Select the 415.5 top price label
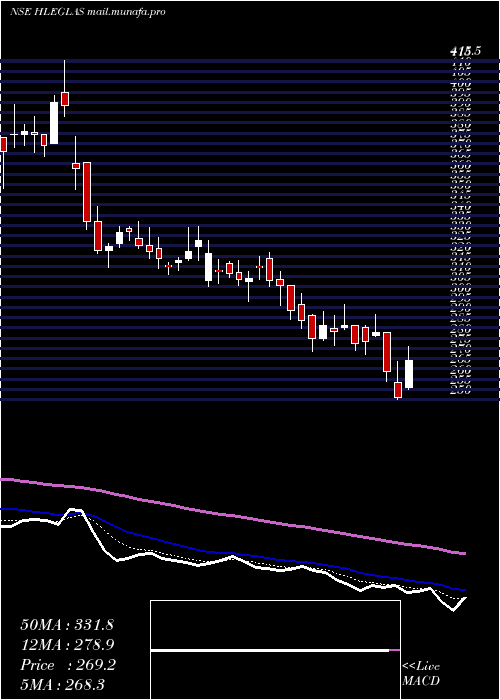 (x=465, y=51)
